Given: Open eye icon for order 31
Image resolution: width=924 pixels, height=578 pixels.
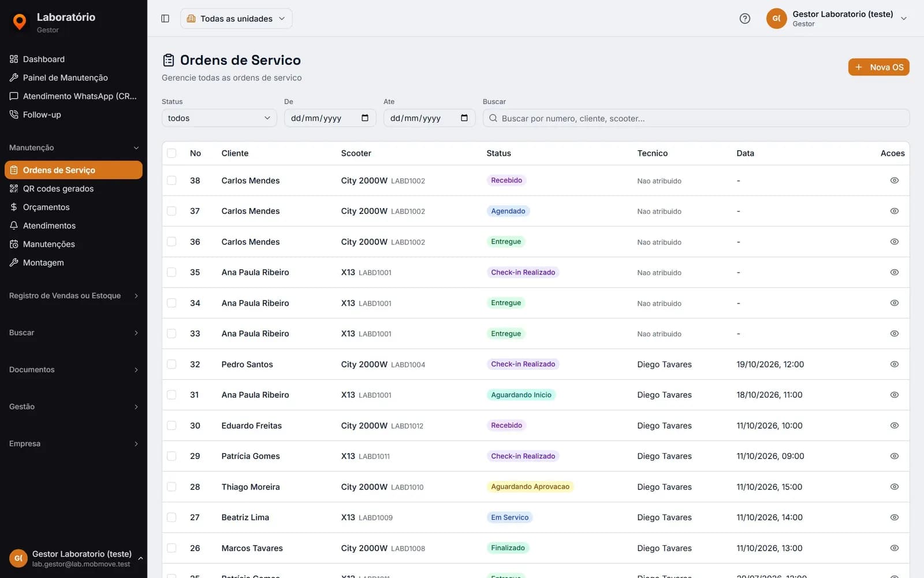Looking at the screenshot, I should [x=894, y=395].
